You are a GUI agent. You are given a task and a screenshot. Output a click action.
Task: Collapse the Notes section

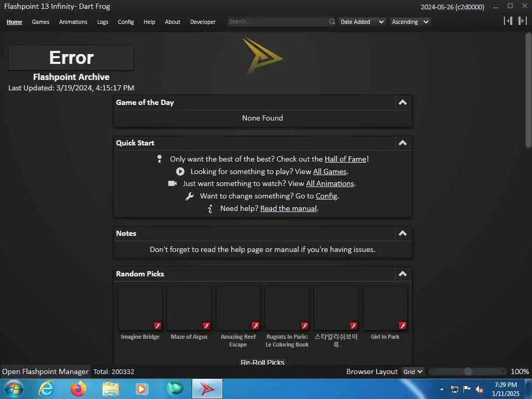tap(403, 233)
